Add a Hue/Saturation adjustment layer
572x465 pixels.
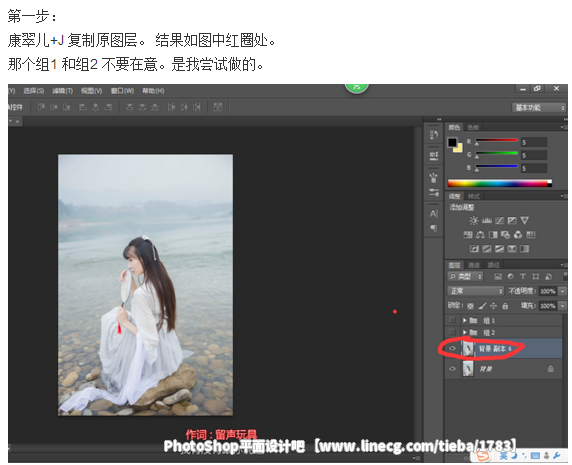pos(468,235)
